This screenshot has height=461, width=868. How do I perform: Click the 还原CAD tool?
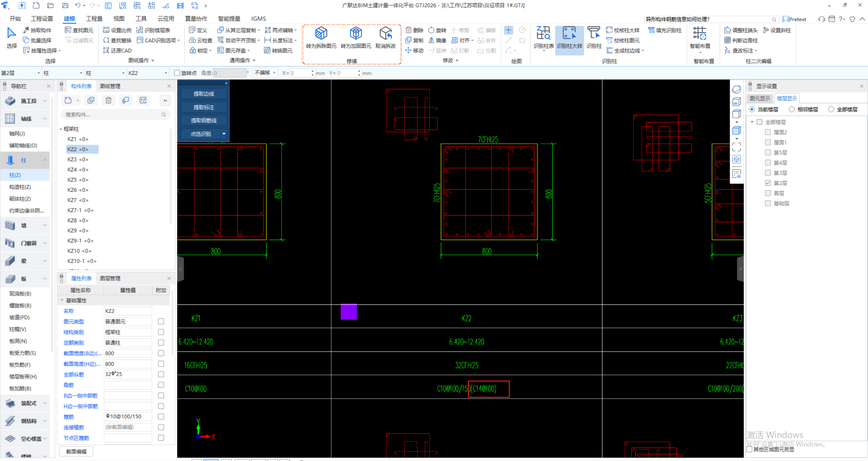[x=117, y=50]
